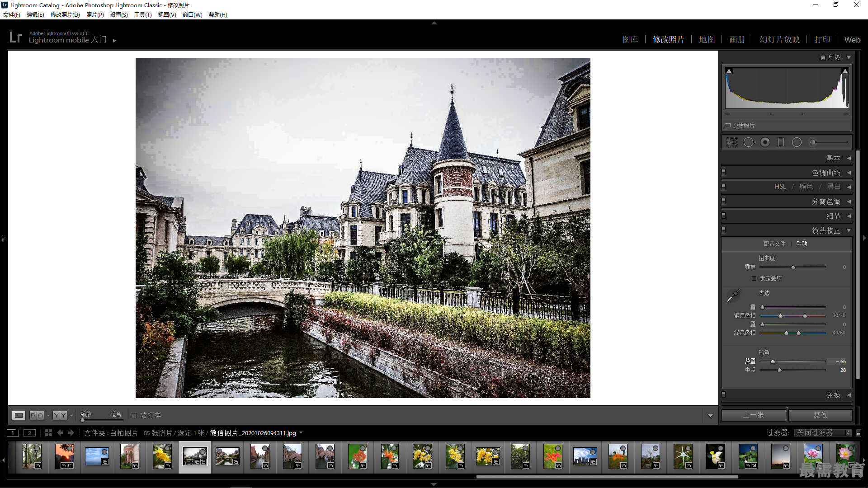Toggle highlight clipping indicator in histogram
Screen dimensions: 868x488
pyautogui.click(x=844, y=71)
